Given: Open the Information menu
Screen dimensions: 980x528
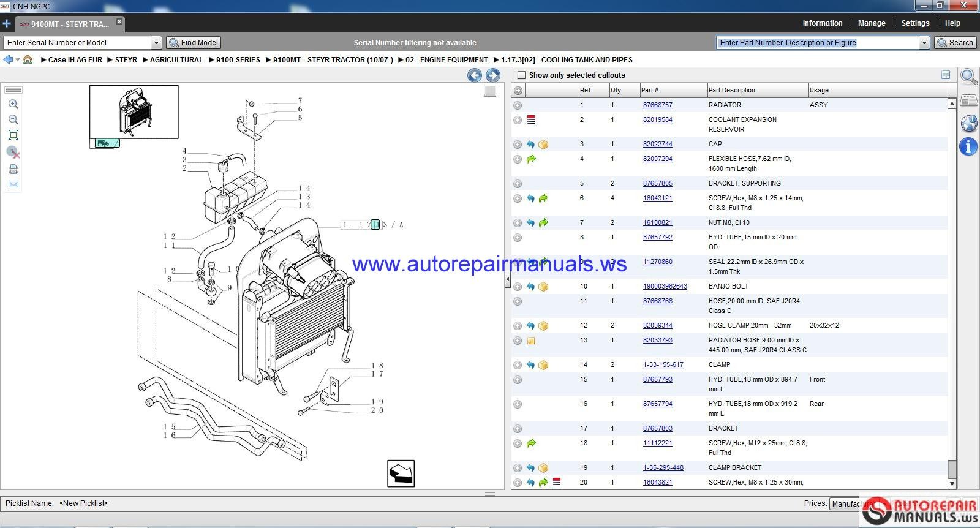Looking at the screenshot, I should tap(823, 23).
